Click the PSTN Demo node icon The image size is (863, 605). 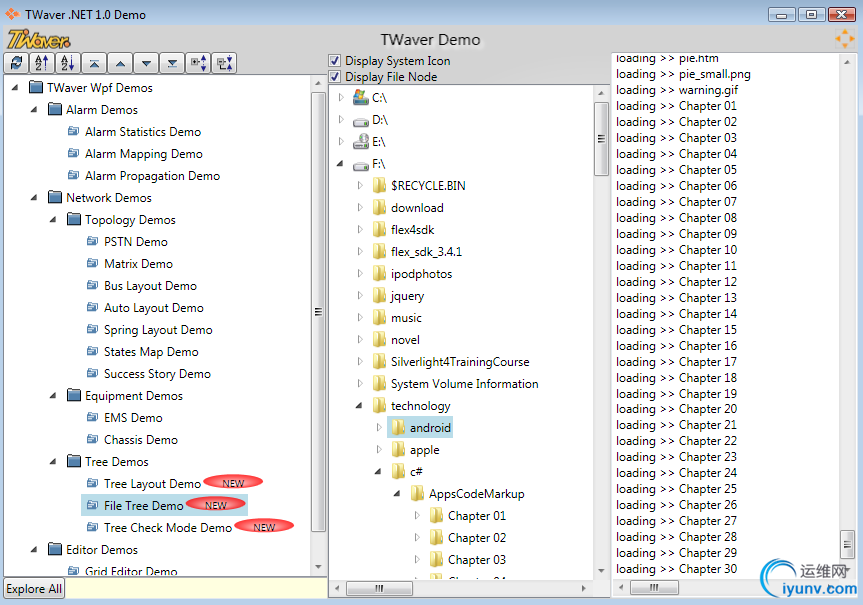click(x=92, y=241)
